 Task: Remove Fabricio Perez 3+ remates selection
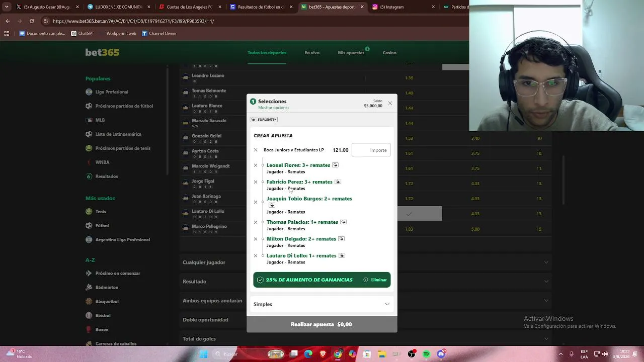[x=256, y=182]
